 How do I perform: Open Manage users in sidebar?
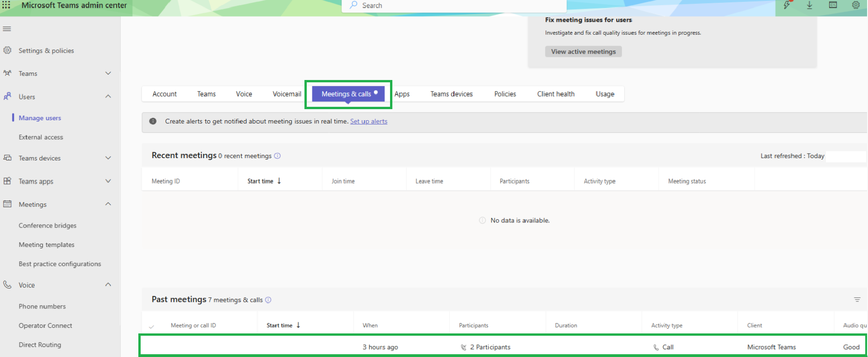tap(40, 118)
